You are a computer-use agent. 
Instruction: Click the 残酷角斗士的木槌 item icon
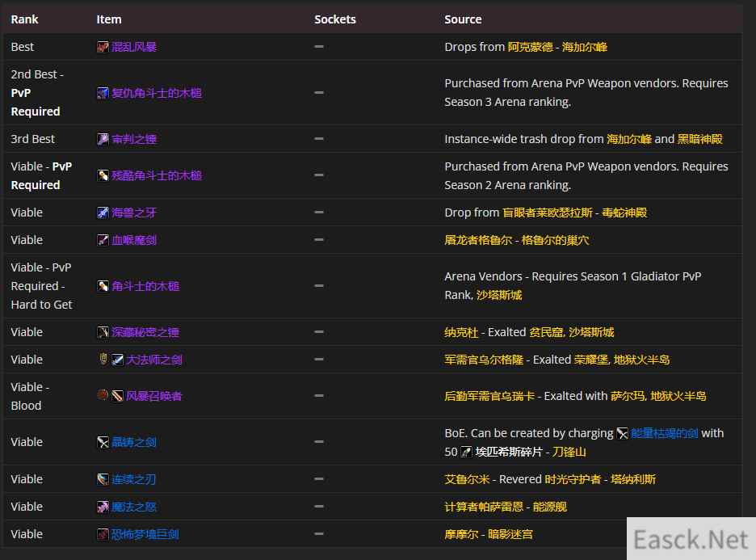coord(103,175)
